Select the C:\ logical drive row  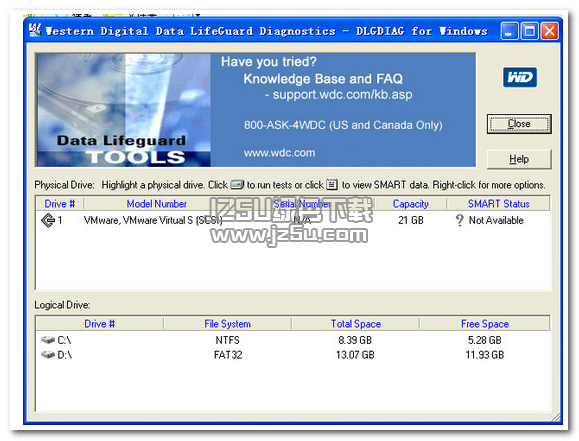[293, 340]
